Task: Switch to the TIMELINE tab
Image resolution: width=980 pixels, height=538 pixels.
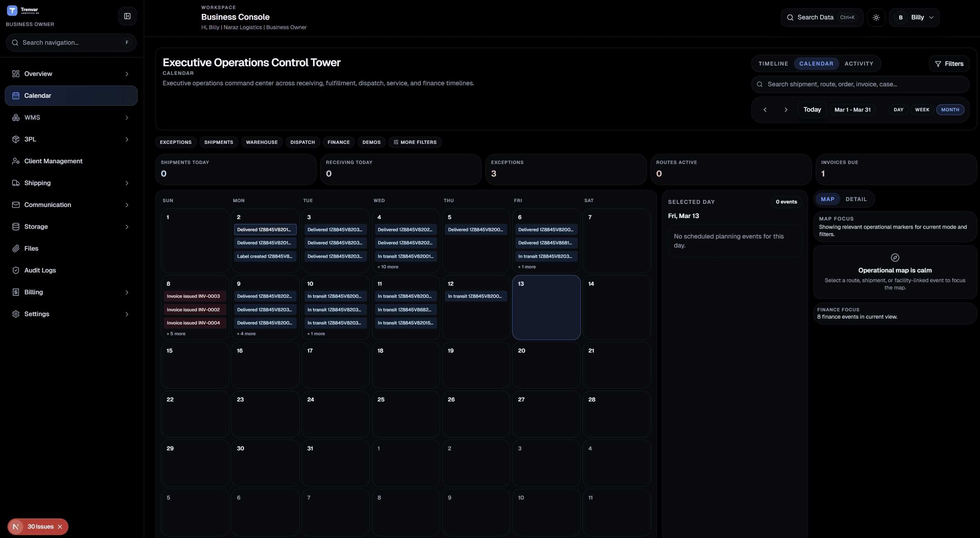Action: click(773, 63)
